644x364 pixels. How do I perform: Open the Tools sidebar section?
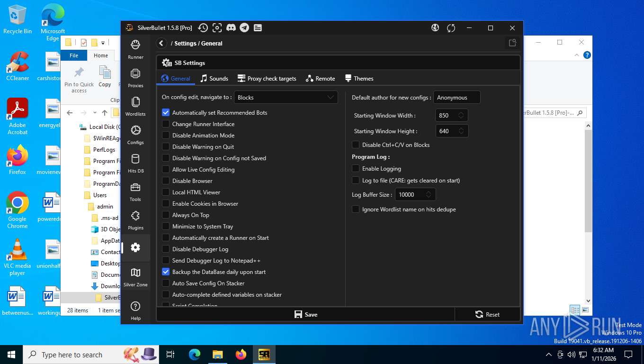click(135, 191)
